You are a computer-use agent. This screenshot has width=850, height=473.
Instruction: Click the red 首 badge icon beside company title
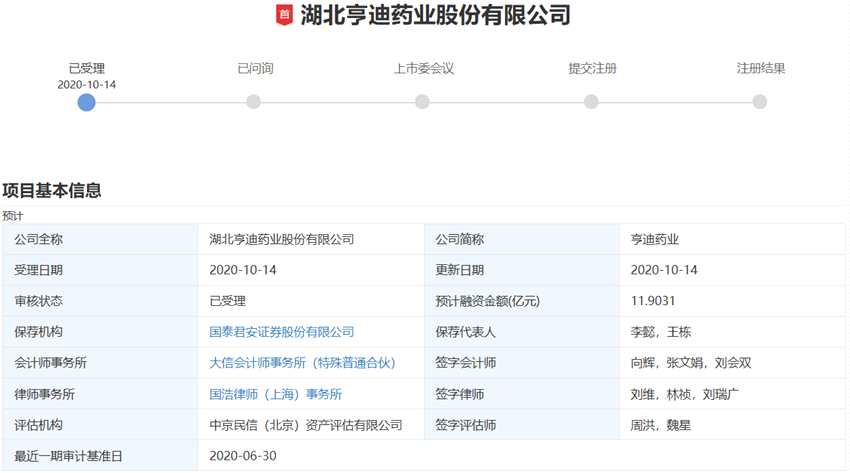tap(285, 15)
